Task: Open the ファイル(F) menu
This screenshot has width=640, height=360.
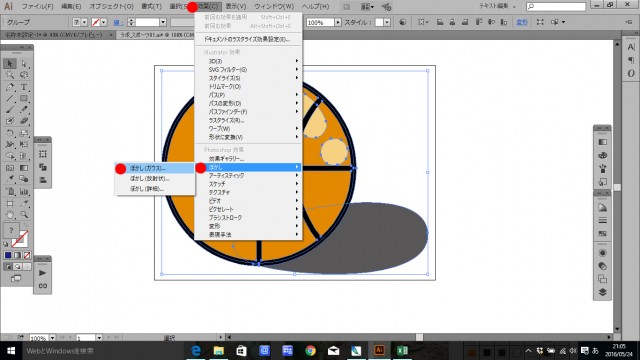Action: pyautogui.click(x=37, y=7)
